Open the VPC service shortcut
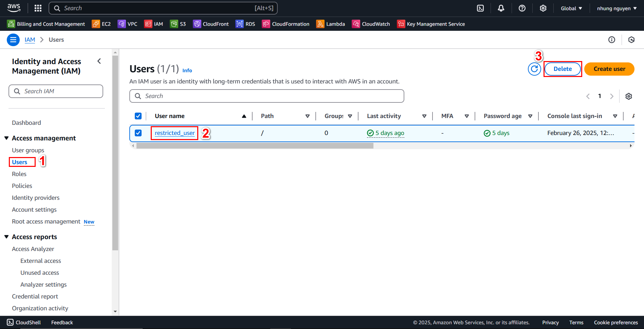Image resolution: width=644 pixels, height=329 pixels. [128, 24]
